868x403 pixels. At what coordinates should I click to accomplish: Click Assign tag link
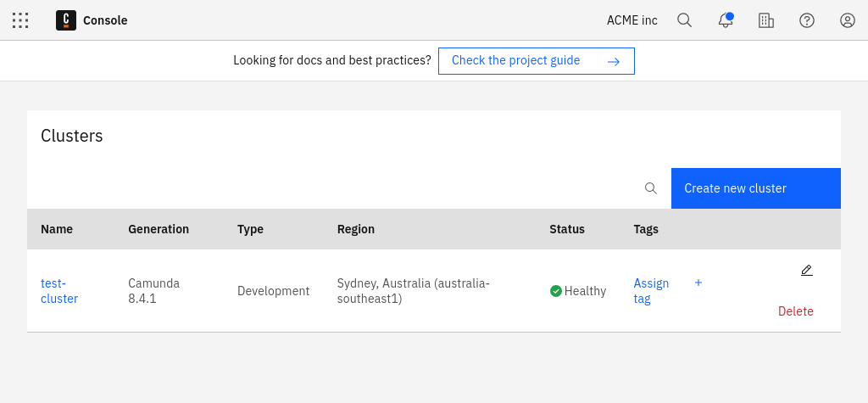[x=651, y=291]
